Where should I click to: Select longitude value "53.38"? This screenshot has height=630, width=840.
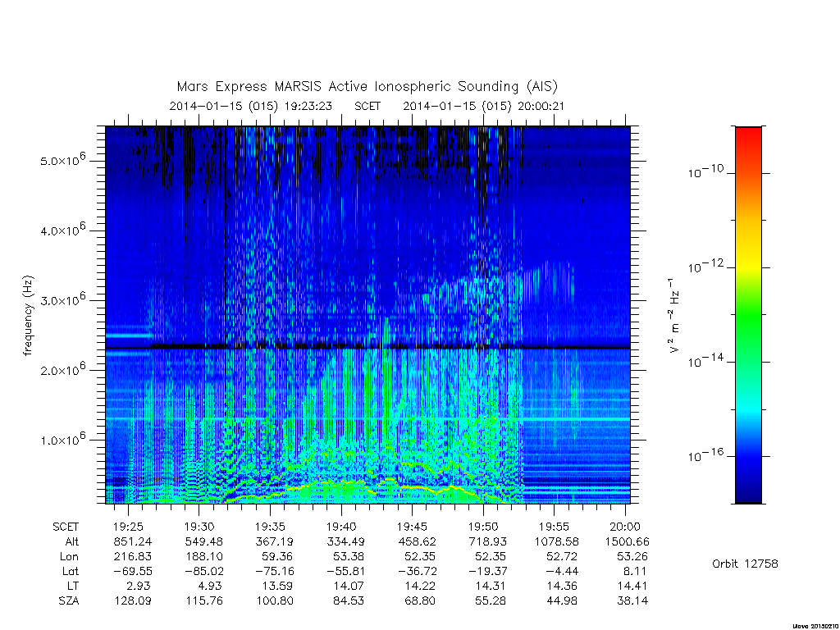click(349, 557)
